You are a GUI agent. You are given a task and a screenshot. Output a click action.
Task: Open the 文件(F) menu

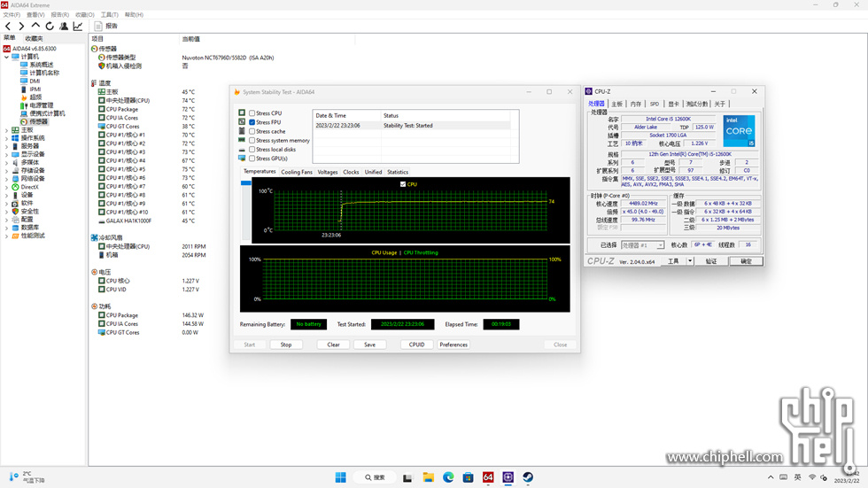point(12,15)
